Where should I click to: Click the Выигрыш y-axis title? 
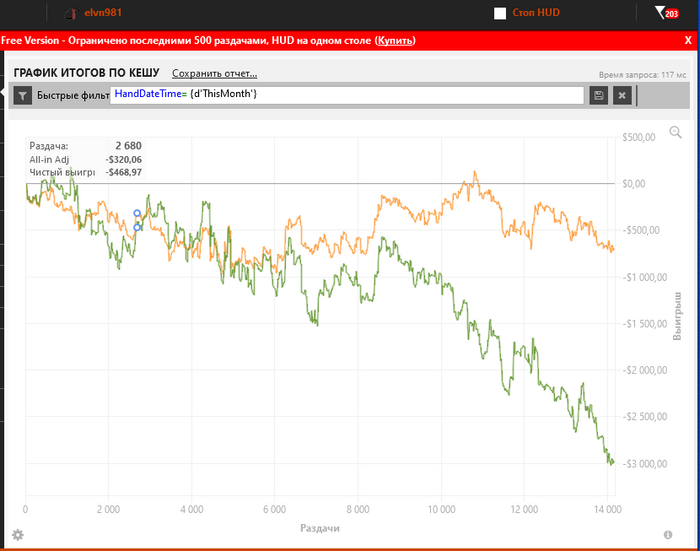tap(677, 316)
